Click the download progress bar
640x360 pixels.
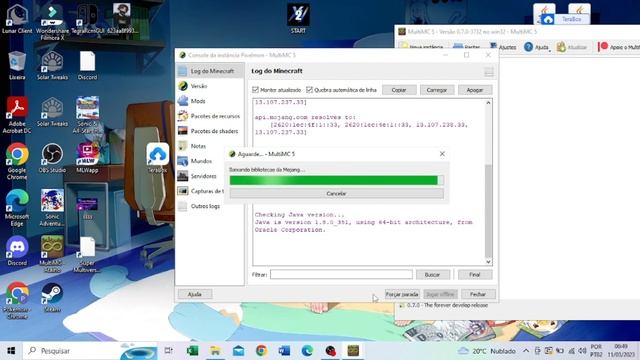point(336,180)
